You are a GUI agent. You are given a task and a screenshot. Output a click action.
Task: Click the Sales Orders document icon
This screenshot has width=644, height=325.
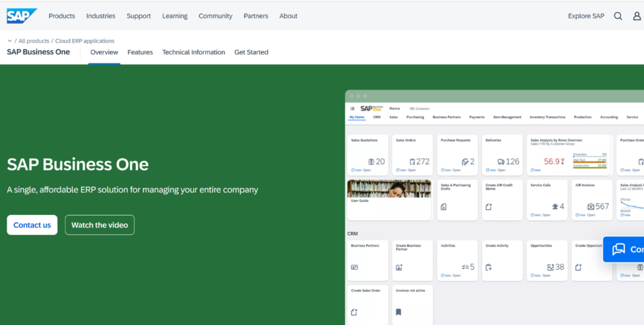[x=413, y=162]
